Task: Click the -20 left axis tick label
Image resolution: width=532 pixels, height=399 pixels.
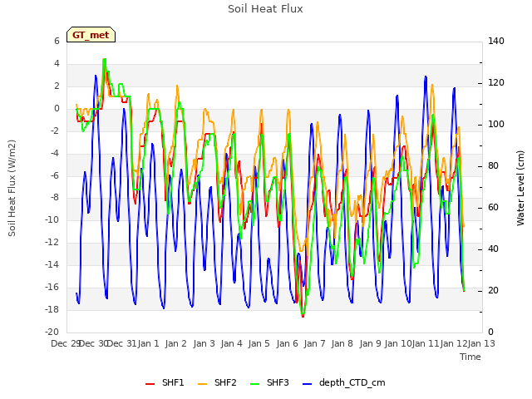Action: [x=52, y=332]
